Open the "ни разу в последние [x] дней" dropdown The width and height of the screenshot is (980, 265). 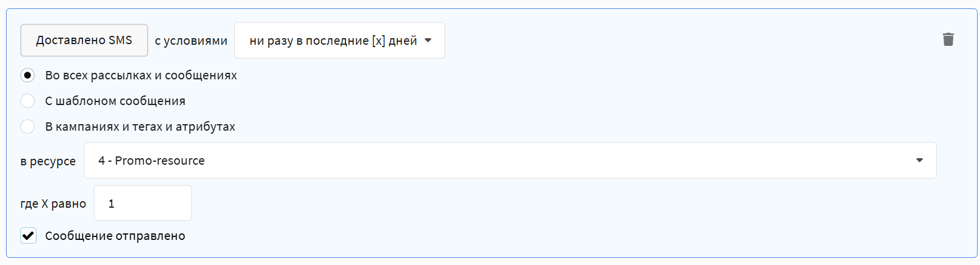click(339, 41)
